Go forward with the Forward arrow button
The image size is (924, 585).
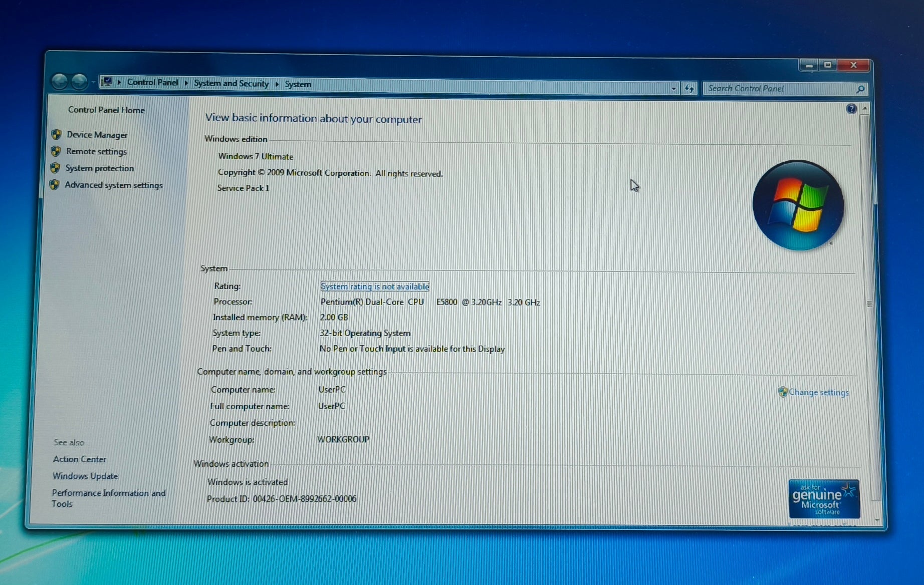coord(79,81)
